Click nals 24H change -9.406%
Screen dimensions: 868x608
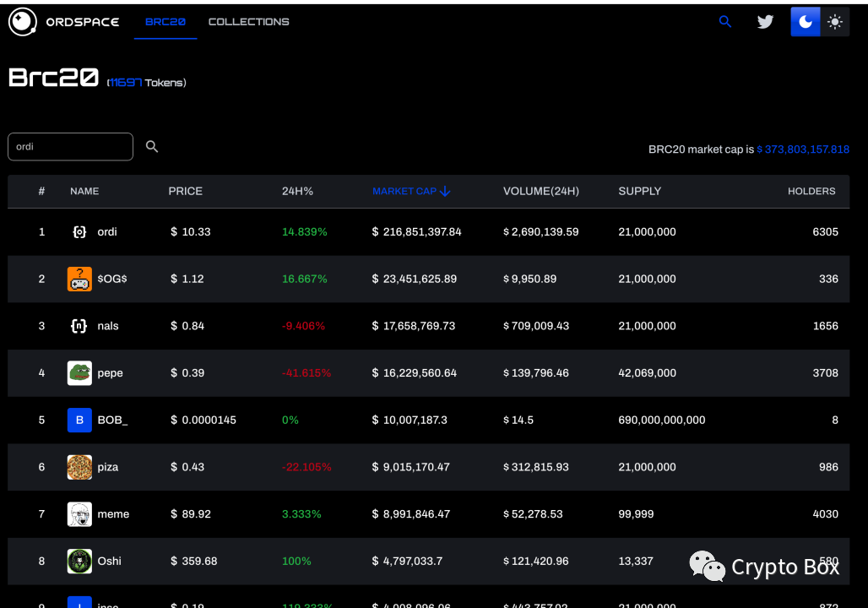(303, 326)
